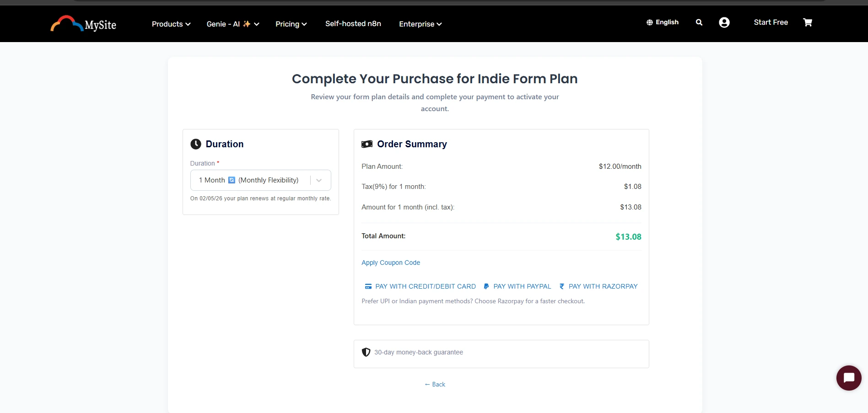
Task: Click the shield icon beside money-back guarantee
Action: tap(366, 352)
